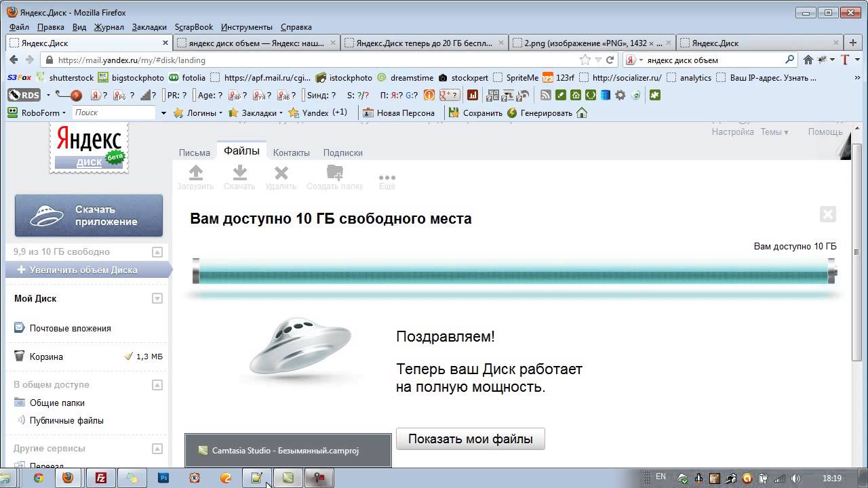Screen dimensions: 868x488
Task: Click the Удалить delete icon
Action: click(x=281, y=173)
